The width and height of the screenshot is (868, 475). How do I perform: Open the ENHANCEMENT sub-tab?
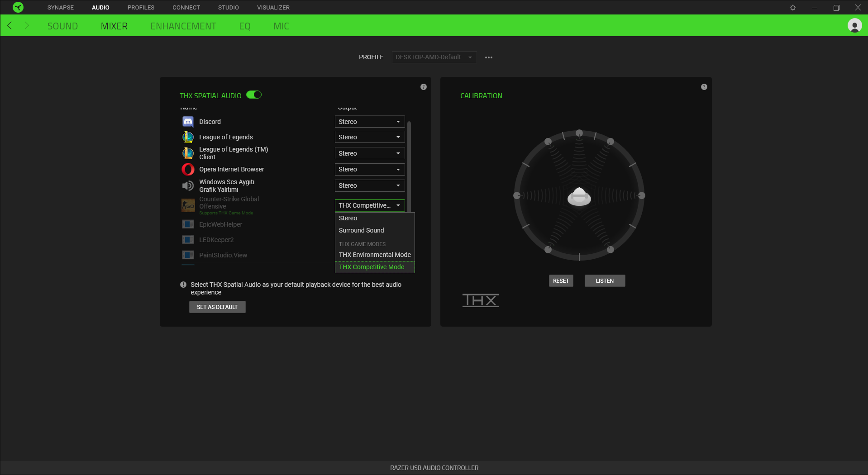coord(183,26)
